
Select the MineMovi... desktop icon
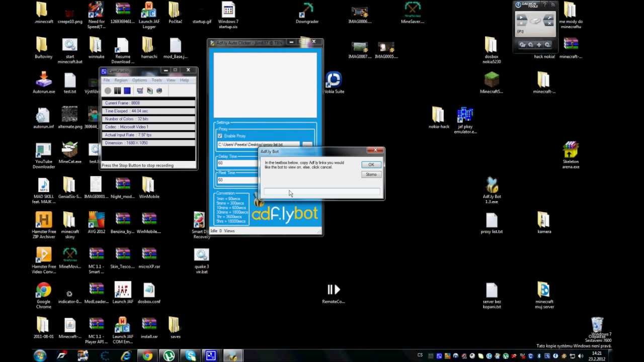click(x=70, y=258)
